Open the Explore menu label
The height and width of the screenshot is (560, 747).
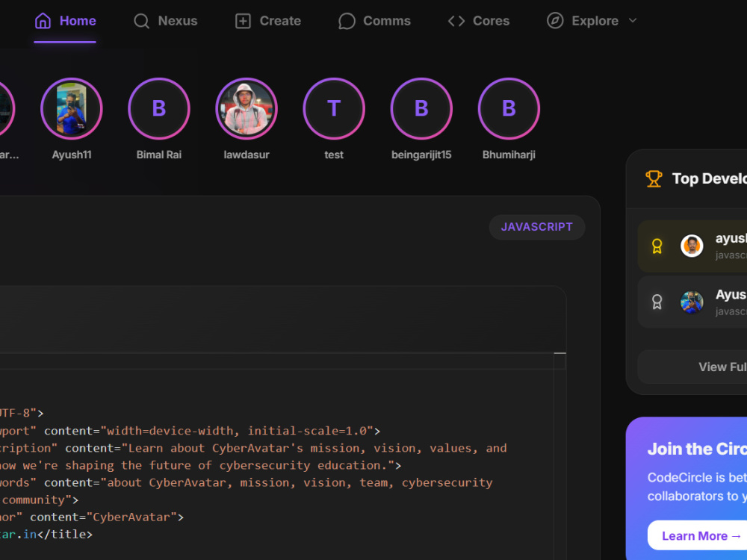point(595,21)
